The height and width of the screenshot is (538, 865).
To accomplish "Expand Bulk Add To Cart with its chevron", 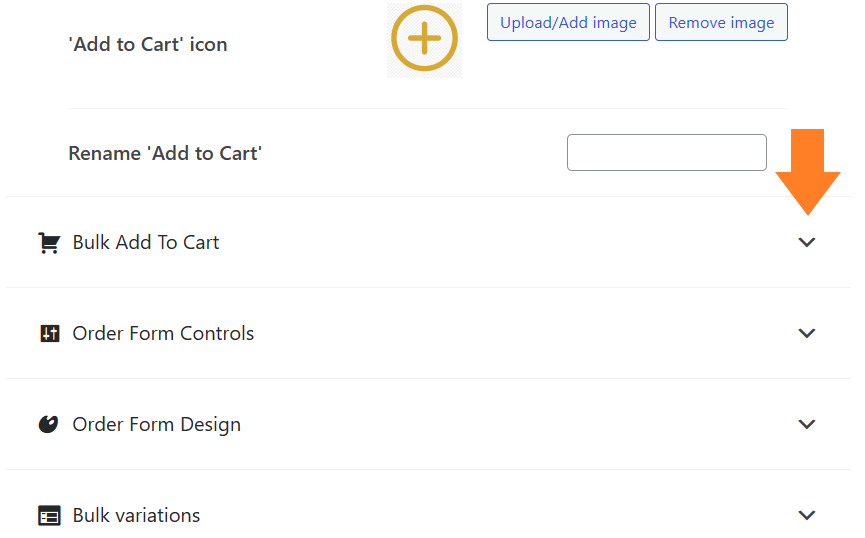I will (x=807, y=242).
